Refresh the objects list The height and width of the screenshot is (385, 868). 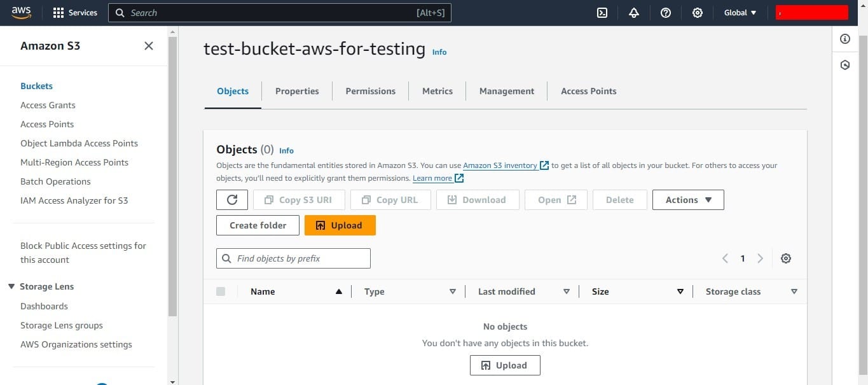pyautogui.click(x=232, y=200)
